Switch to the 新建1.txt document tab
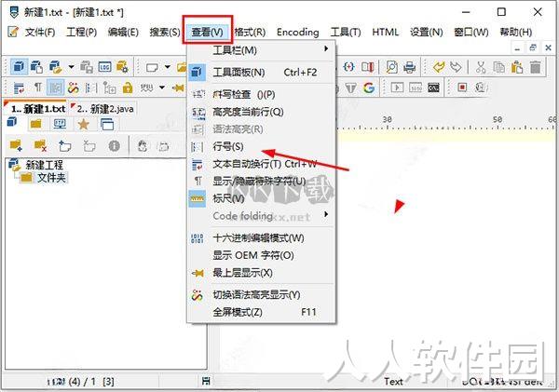This screenshot has height=392, width=559. coord(36,109)
